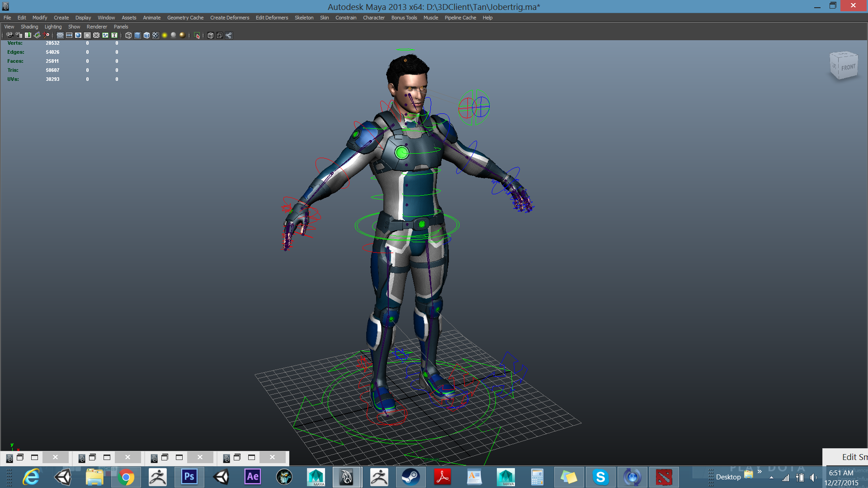The height and width of the screenshot is (488, 868).
Task: Click the Isolate Select icon
Action: (x=197, y=35)
